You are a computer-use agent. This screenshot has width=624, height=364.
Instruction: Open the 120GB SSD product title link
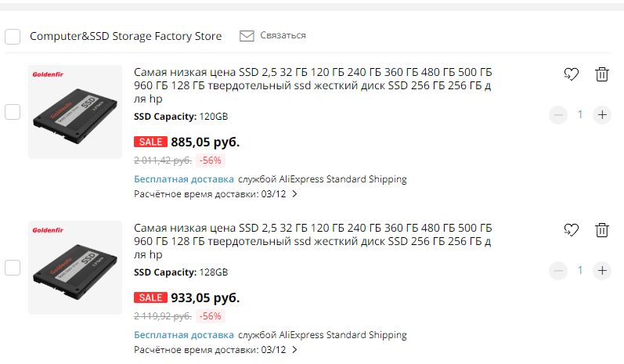313,85
